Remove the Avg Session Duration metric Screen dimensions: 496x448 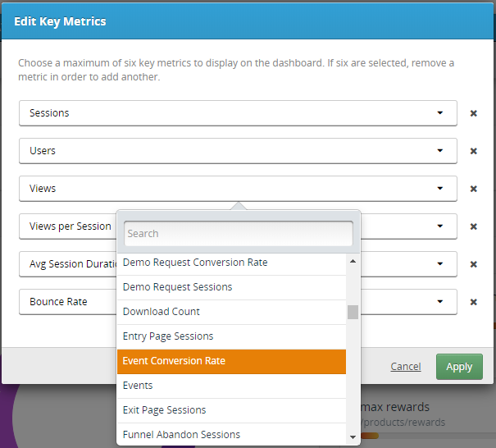(473, 264)
